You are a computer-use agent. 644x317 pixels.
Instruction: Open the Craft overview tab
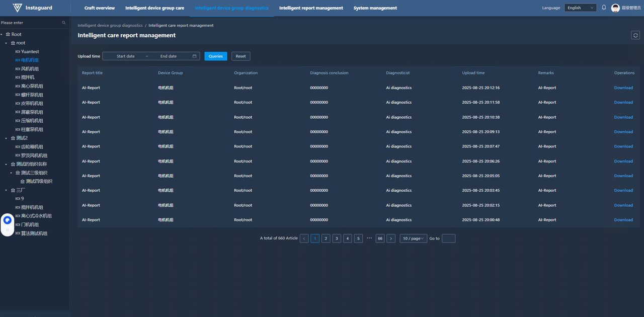pyautogui.click(x=99, y=8)
